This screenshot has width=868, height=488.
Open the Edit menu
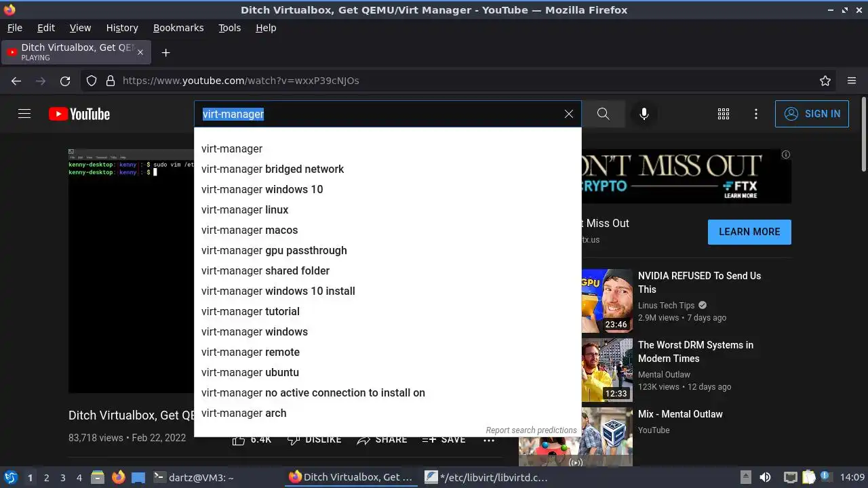tap(46, 28)
